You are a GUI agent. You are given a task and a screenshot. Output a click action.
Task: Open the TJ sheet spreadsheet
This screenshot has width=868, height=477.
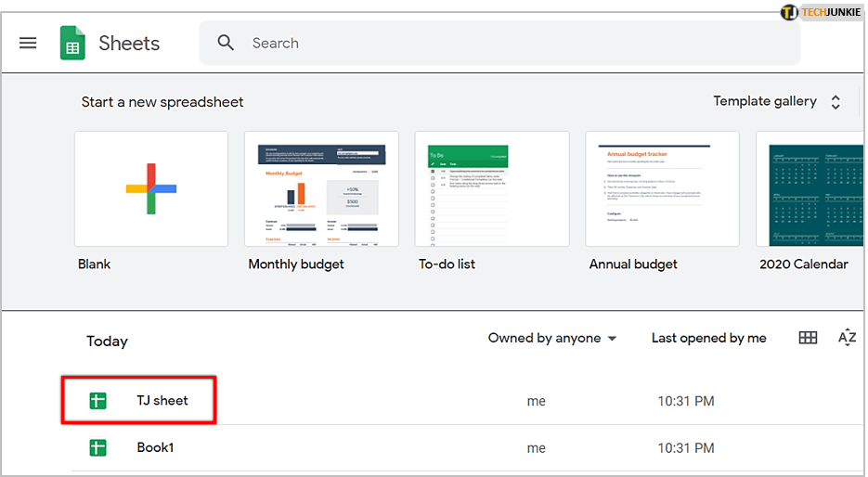click(162, 401)
